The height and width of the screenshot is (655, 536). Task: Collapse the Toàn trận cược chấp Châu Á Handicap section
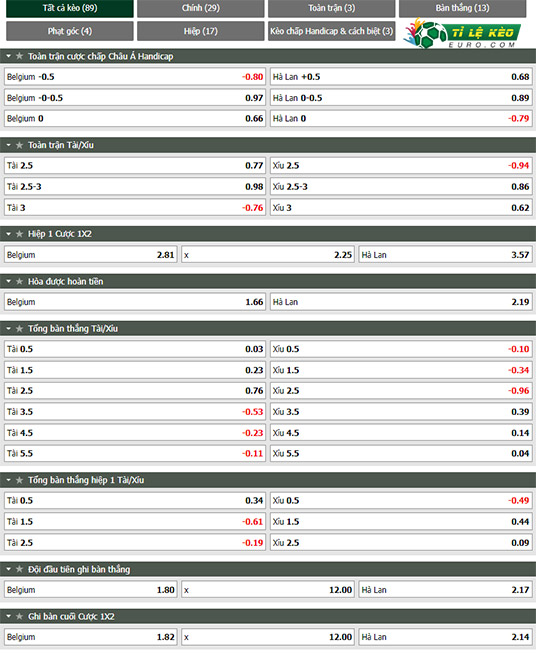point(8,56)
